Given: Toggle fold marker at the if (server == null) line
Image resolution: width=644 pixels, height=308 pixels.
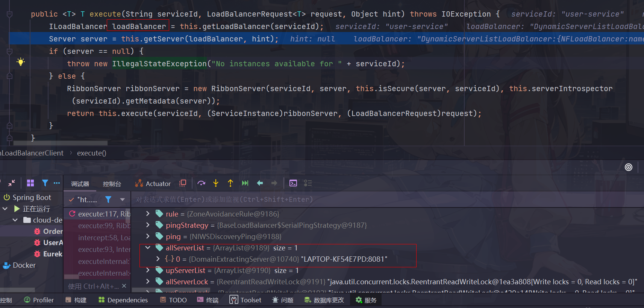Looking at the screenshot, I should 10,51.
